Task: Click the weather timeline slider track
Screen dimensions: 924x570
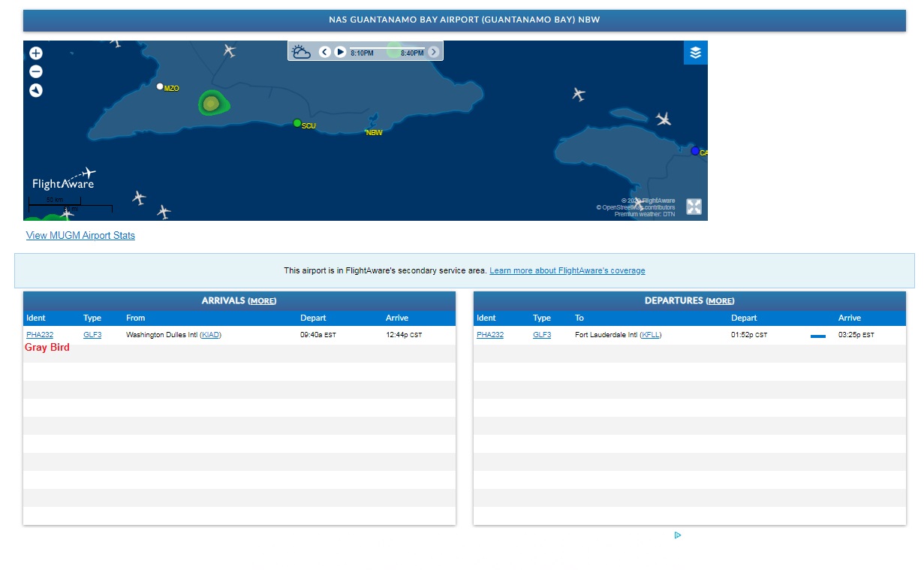Action: (x=387, y=48)
